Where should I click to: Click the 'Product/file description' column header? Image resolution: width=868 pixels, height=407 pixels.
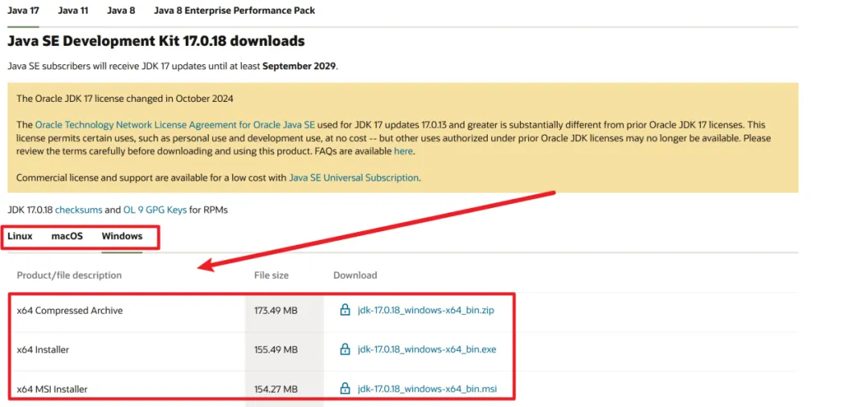69,275
